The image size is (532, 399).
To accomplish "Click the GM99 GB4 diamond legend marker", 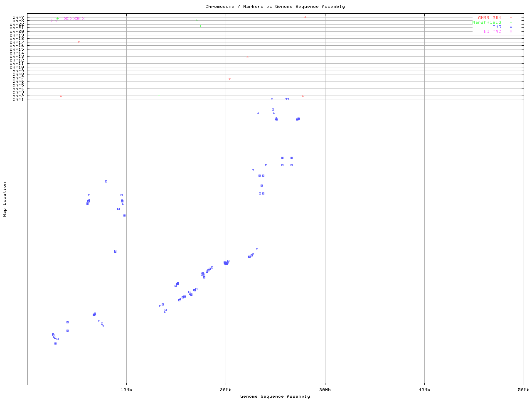I will [511, 18].
